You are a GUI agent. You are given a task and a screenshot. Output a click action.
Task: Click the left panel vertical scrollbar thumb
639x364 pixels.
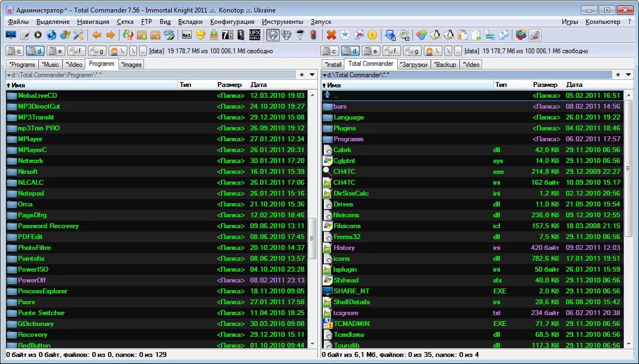[x=312, y=239]
